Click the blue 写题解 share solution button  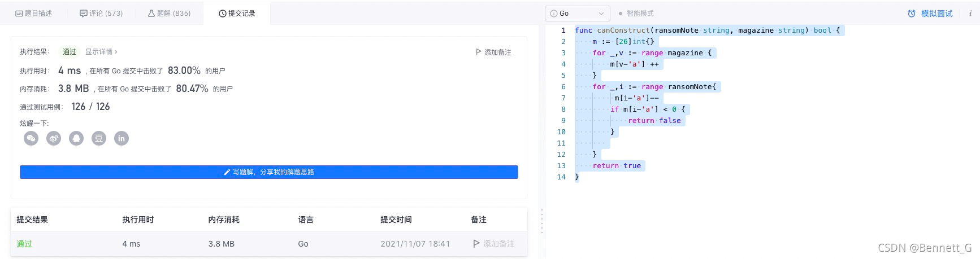(269, 172)
